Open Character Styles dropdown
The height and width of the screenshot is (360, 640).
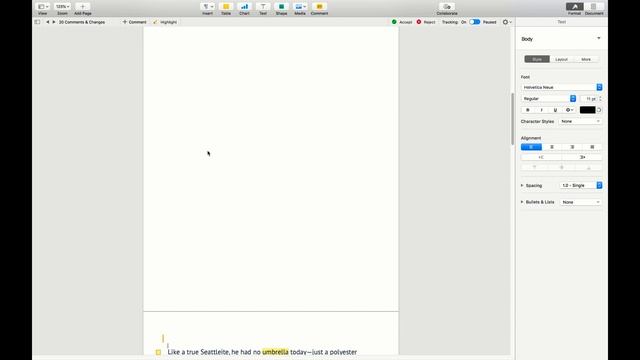click(x=580, y=122)
